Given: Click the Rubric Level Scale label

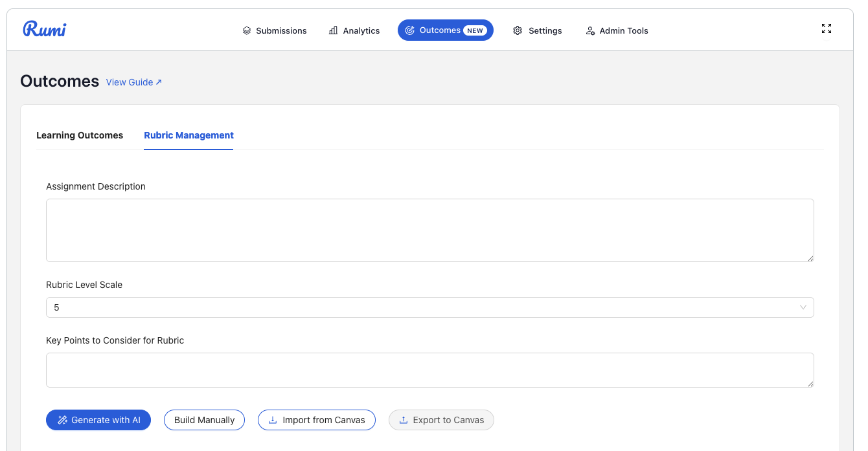Looking at the screenshot, I should coord(84,285).
